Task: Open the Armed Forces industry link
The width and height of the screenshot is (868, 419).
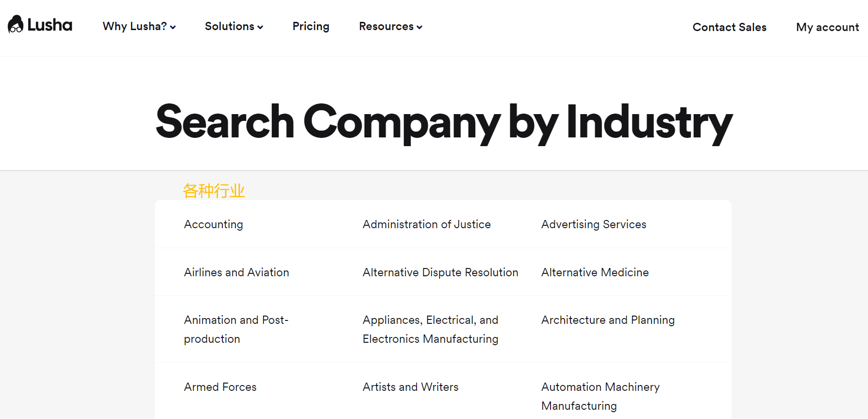Action: 220,387
